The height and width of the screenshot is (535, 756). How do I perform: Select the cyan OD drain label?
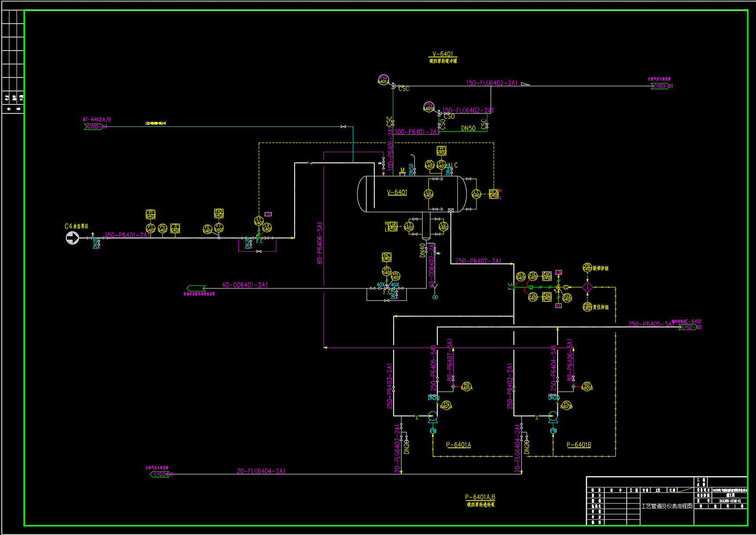435,297
